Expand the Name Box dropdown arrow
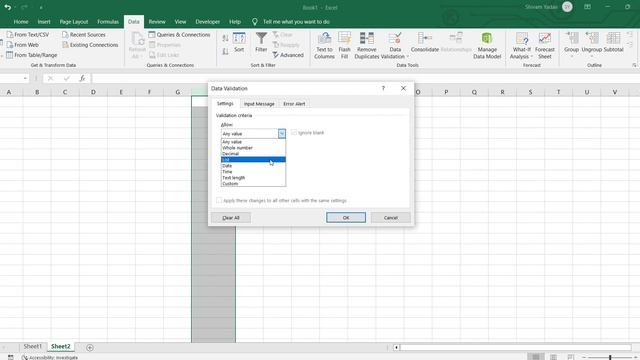This screenshot has height=360, width=640. coord(25,78)
